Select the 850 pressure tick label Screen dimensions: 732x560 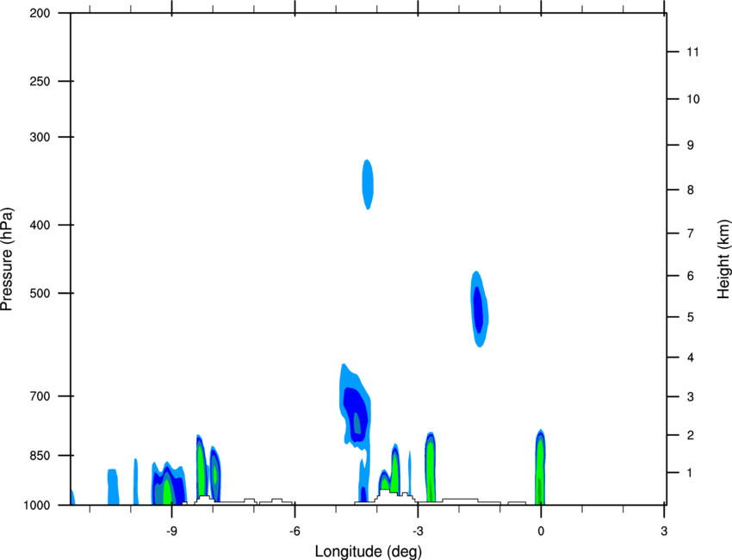coord(40,456)
